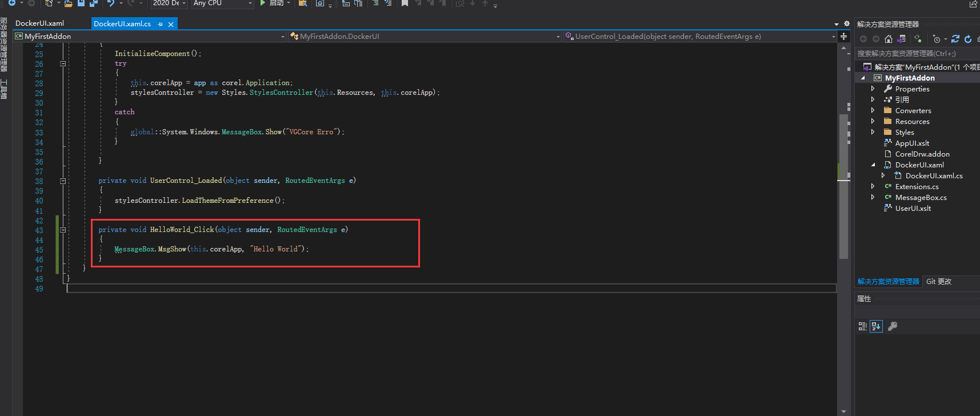
Task: Open the MessageBox.cs file
Action: (921, 198)
